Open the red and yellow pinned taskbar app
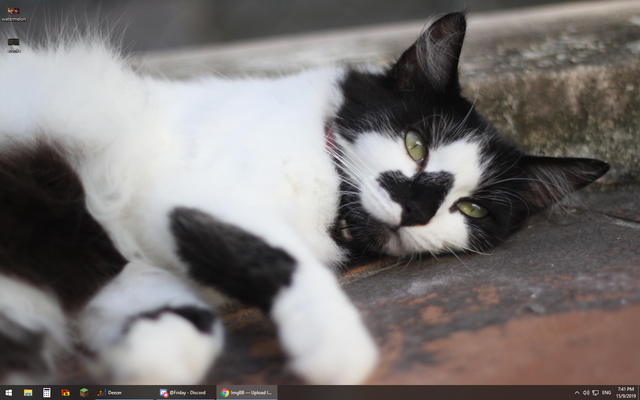The image size is (640, 400). tap(65, 393)
